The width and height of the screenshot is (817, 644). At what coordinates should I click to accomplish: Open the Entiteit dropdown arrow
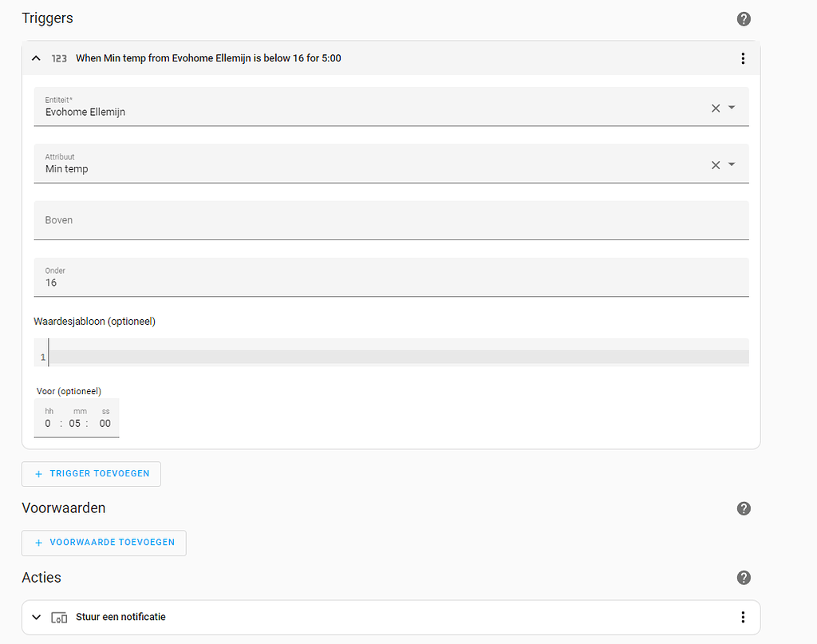coord(732,108)
